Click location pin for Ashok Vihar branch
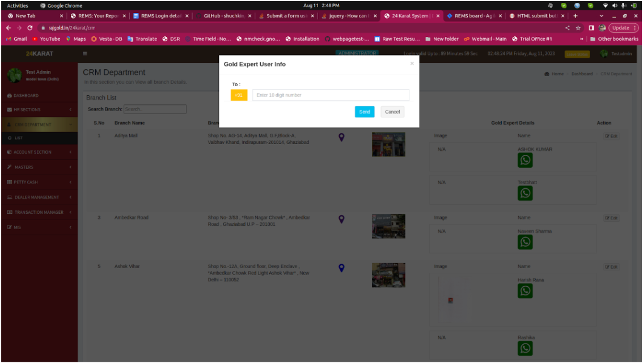 pyautogui.click(x=341, y=268)
